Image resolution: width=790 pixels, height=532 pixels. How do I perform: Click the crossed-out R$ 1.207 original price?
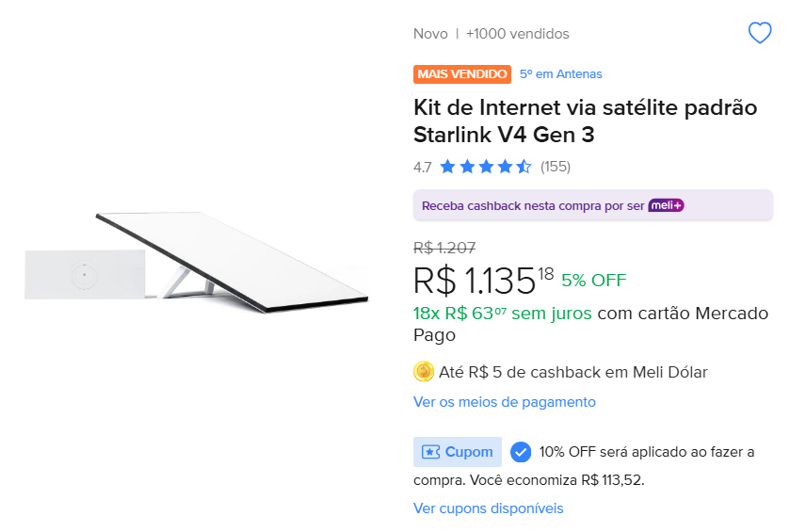444,249
